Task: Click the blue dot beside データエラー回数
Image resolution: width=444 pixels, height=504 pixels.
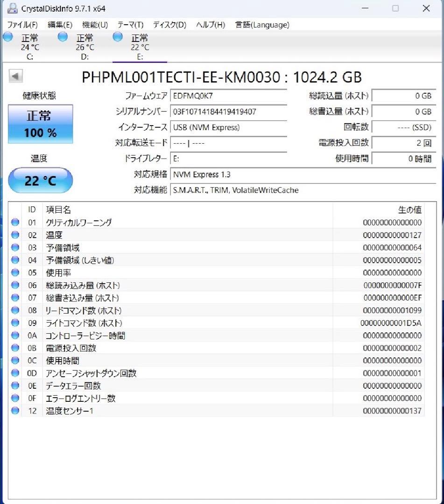Action: click(15, 385)
